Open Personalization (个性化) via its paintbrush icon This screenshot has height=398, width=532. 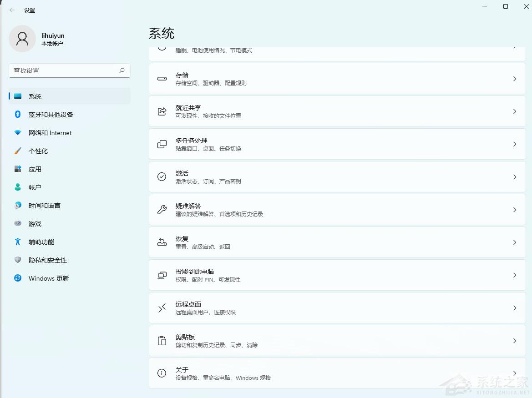17,151
